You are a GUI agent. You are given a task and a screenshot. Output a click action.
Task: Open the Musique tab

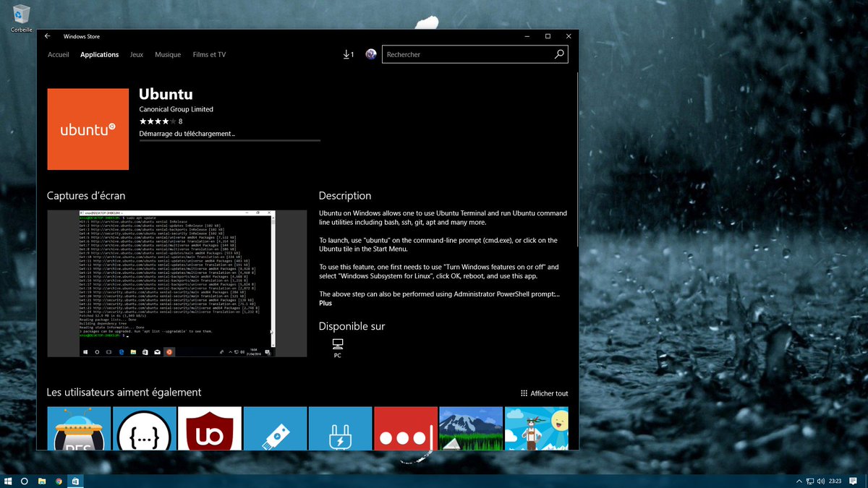click(x=168, y=54)
